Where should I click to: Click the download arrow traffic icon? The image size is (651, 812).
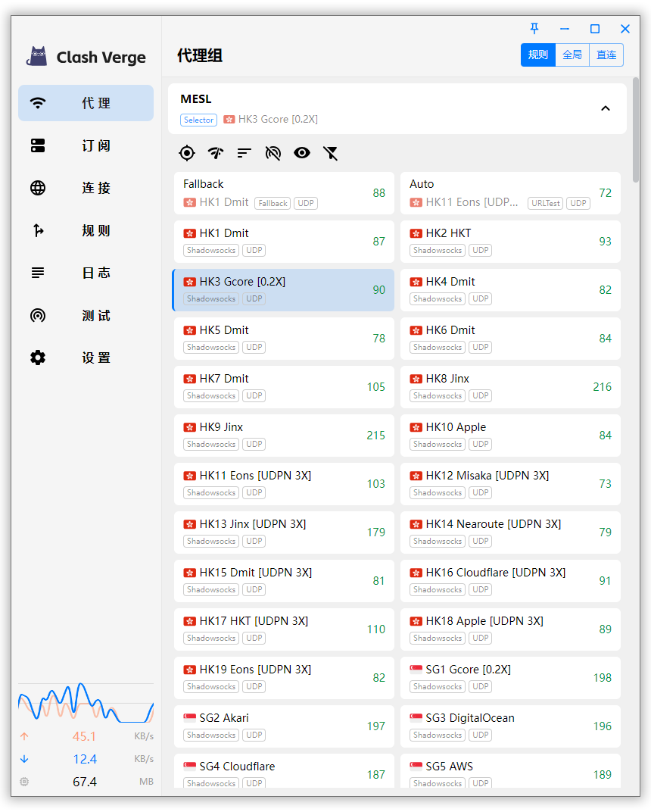pyautogui.click(x=24, y=759)
